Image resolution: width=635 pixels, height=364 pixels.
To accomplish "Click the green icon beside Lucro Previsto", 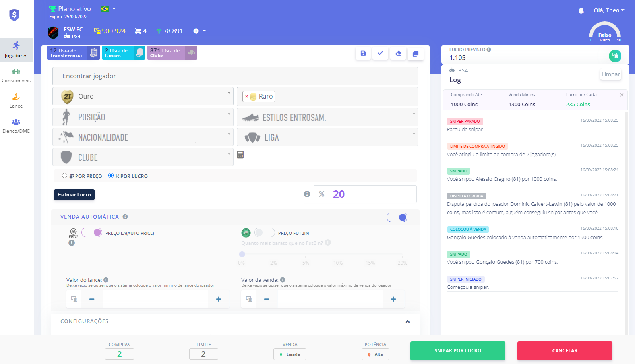I will point(615,56).
